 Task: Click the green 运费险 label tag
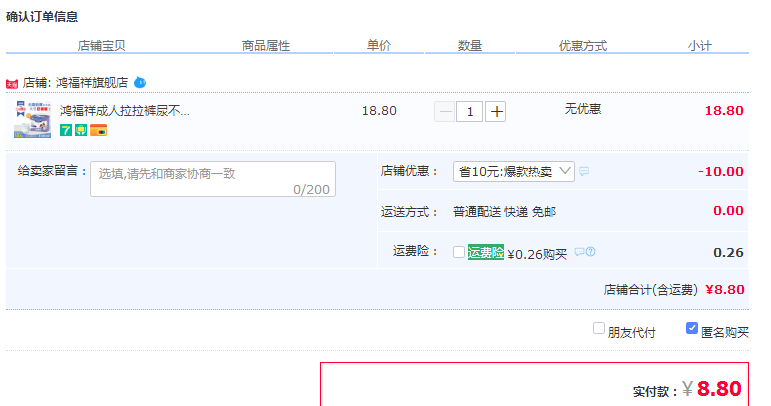[x=486, y=252]
